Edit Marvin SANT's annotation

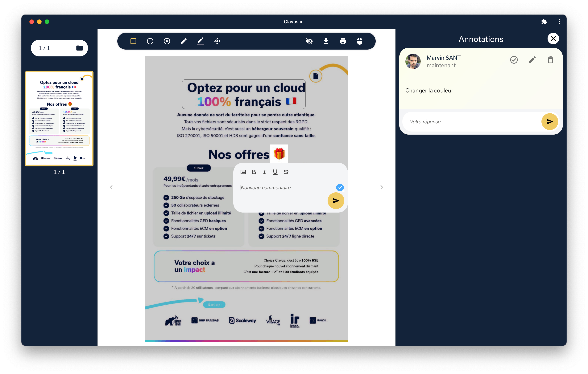click(x=532, y=60)
